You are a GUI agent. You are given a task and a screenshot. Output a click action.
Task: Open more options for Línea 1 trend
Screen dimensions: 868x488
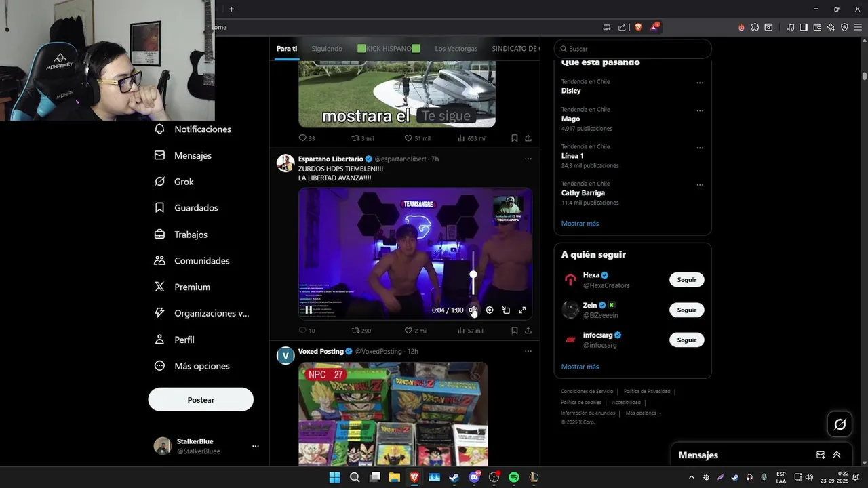click(700, 148)
